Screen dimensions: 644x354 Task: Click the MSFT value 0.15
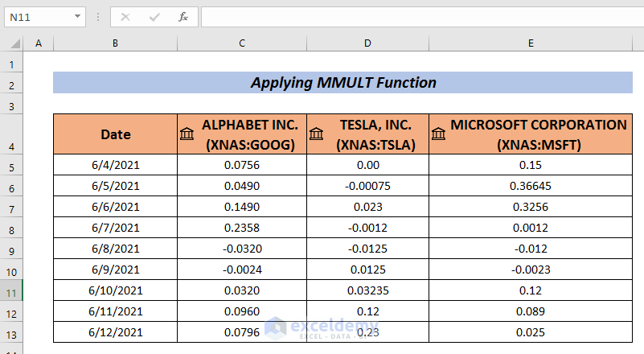click(x=531, y=165)
